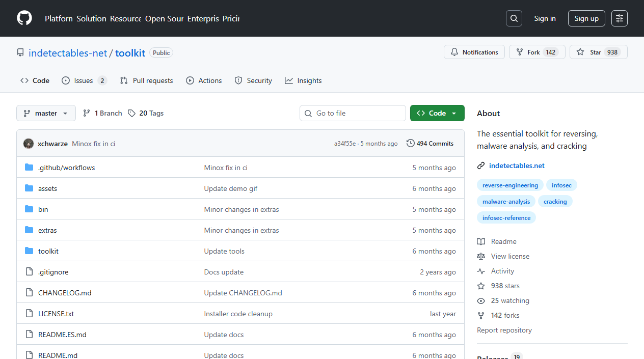644x359 pixels.
Task: Click the file icon beside README.ES.md
Action: 29,335
